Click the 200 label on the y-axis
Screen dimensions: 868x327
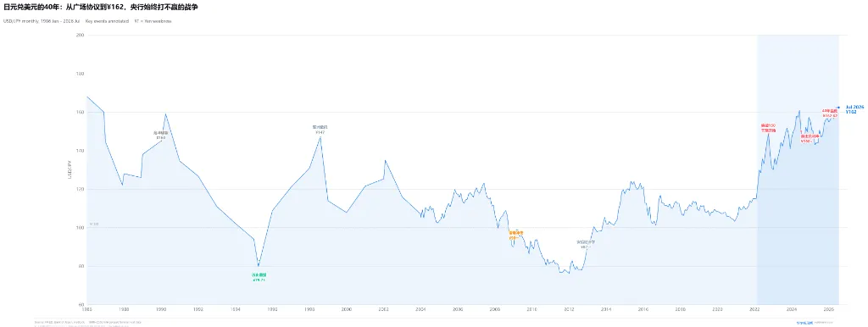[x=80, y=35]
